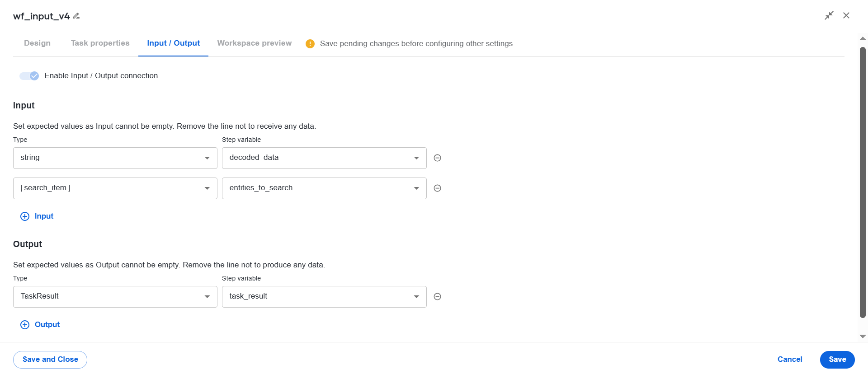Open the entities_to_search Step variable dropdown
Viewport: 868px width, 374px height.
(324, 188)
